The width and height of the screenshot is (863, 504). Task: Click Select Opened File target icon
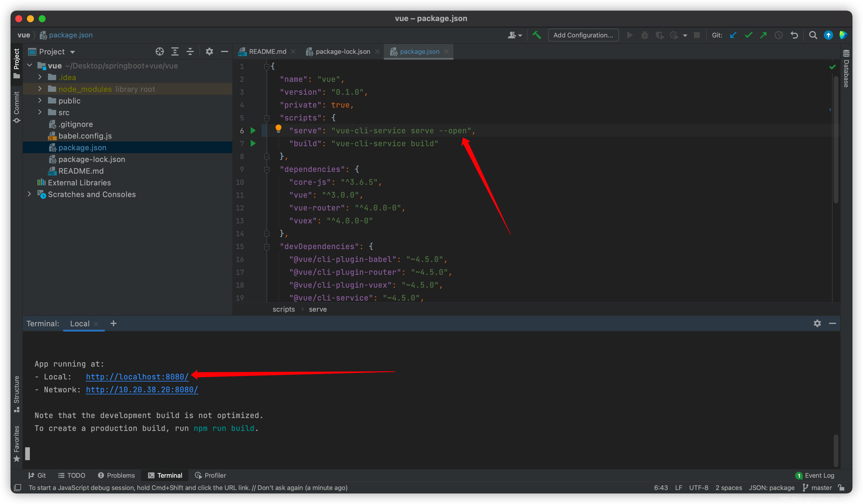160,52
